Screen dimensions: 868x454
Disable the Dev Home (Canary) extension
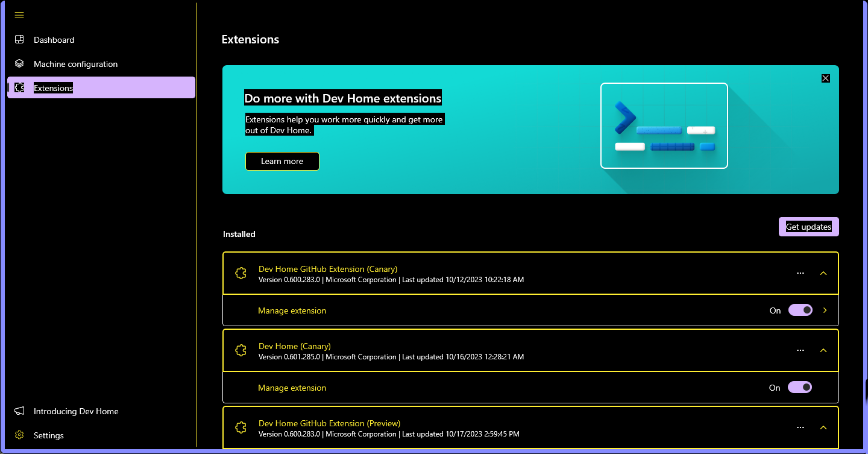(x=800, y=387)
